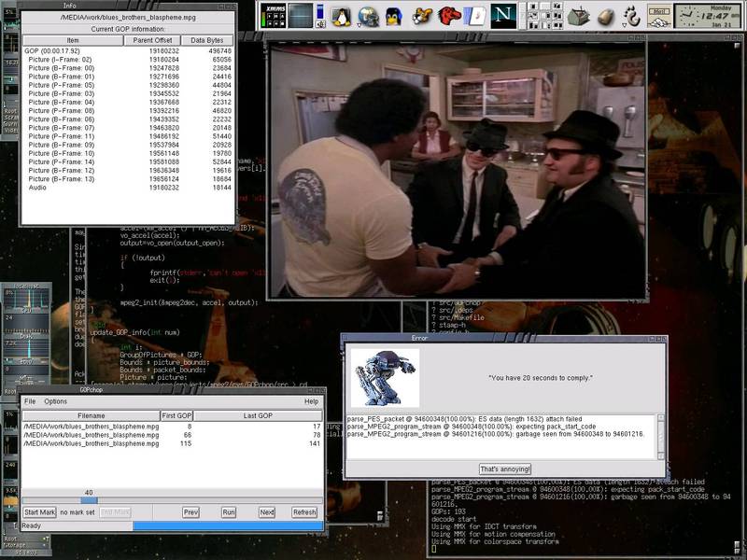Image resolution: width=747 pixels, height=560 pixels.
Task: Select the clip row with First GOP 66
Action: 172,435
